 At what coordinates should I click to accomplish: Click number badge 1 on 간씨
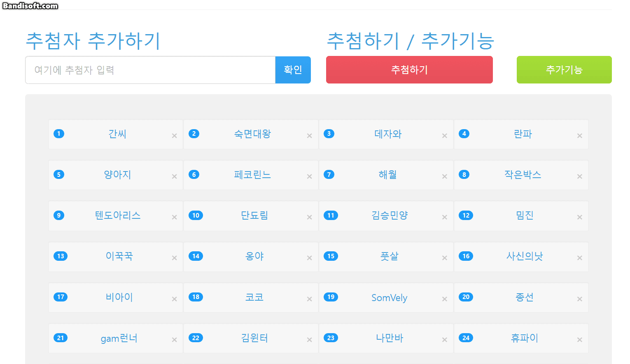pos(59,134)
